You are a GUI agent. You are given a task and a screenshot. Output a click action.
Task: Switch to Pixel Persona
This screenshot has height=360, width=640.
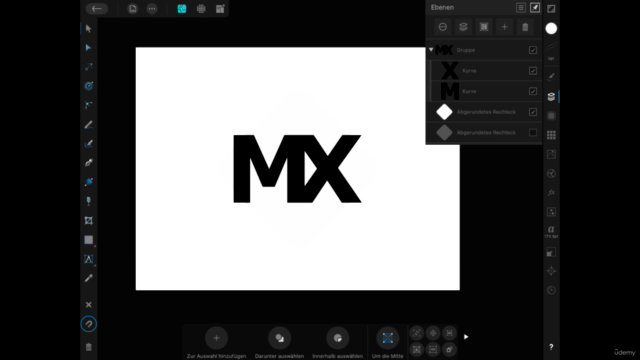pos(201,9)
